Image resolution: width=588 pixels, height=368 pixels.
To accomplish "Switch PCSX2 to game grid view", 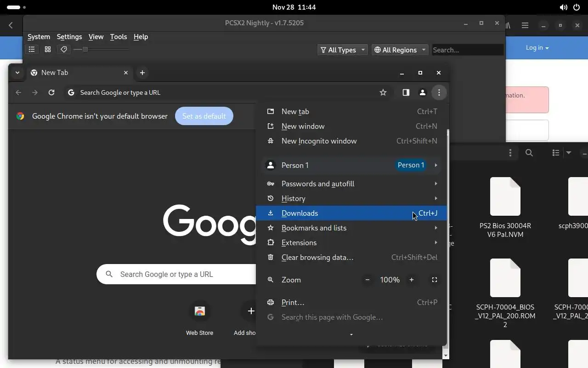I will (x=48, y=50).
